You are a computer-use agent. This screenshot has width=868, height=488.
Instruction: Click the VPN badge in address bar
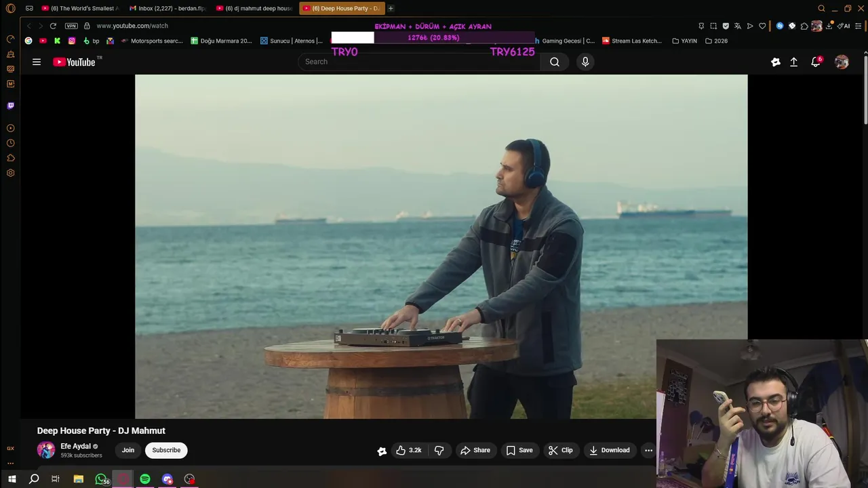click(71, 26)
